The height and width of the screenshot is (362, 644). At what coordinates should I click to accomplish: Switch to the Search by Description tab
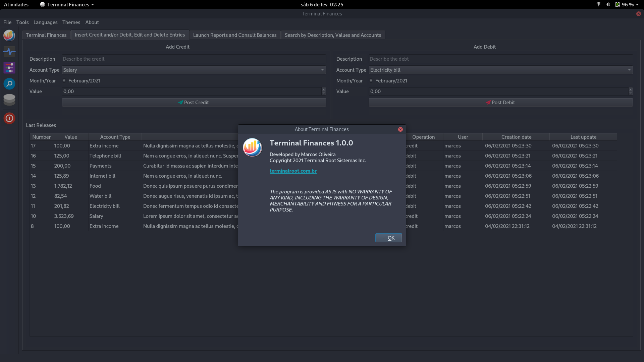(333, 35)
